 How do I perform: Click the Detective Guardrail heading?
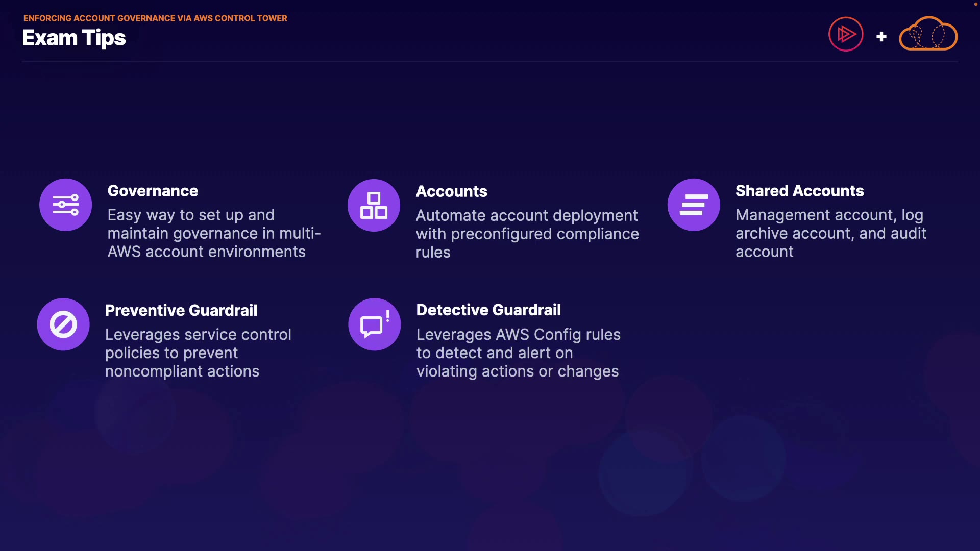tap(488, 310)
